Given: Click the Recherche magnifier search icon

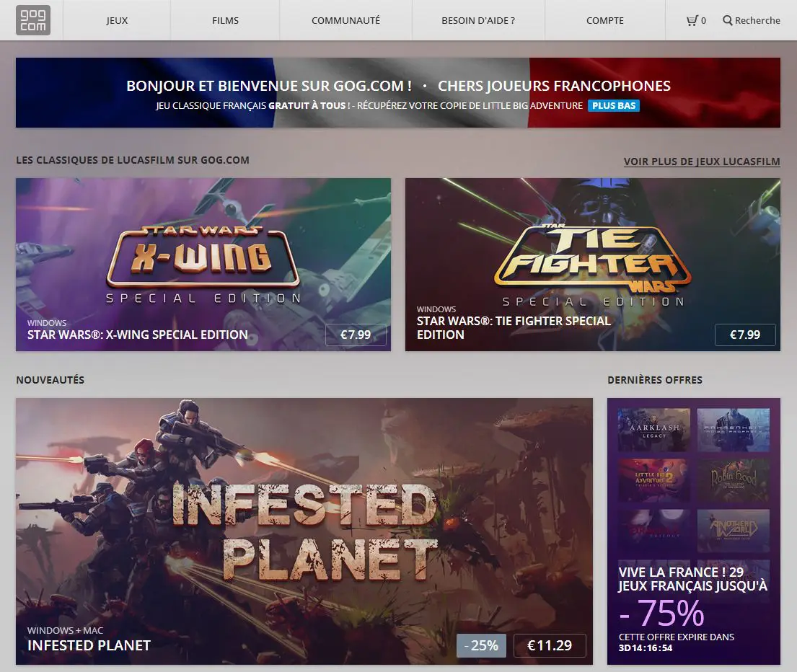Looking at the screenshot, I should tap(727, 21).
